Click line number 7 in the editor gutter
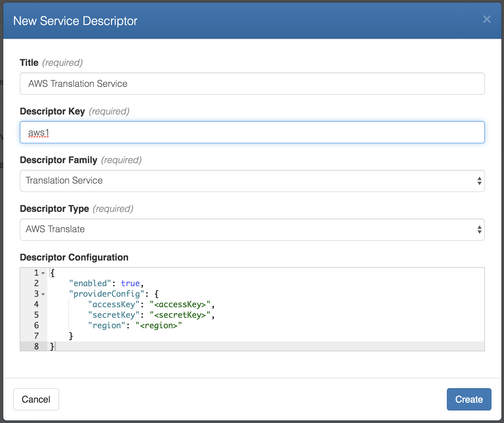Screen dimensions: 504x423 pos(36,336)
